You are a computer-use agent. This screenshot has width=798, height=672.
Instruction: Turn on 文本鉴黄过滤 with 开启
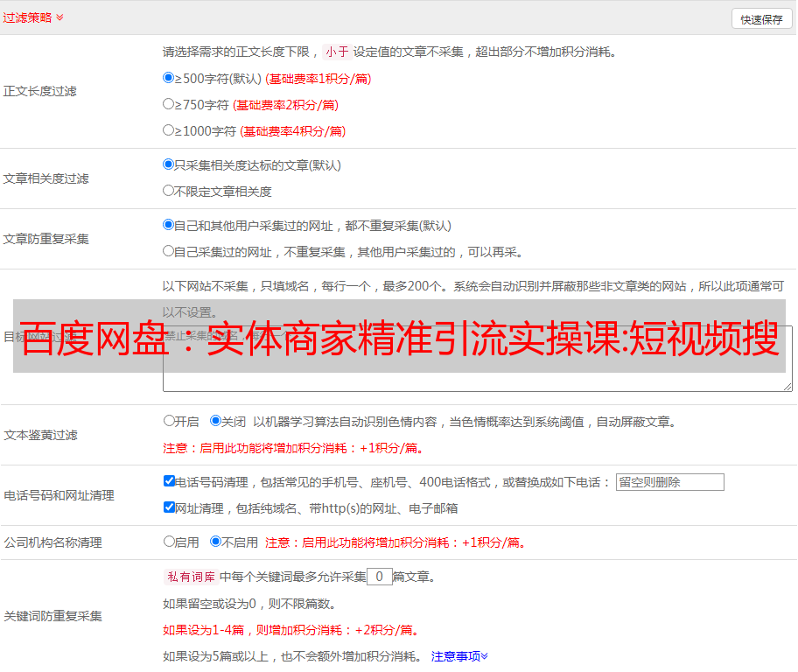170,421
